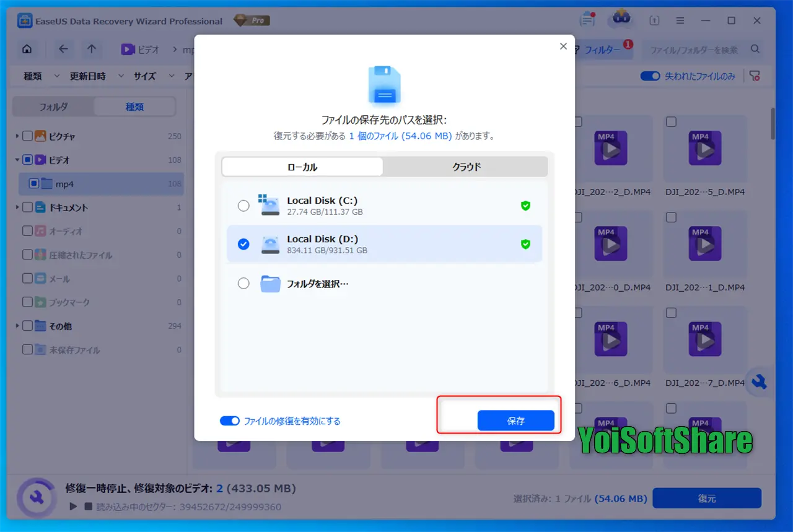The width and height of the screenshot is (793, 532).
Task: Click the floating blue wrench repair button
Action: click(759, 383)
